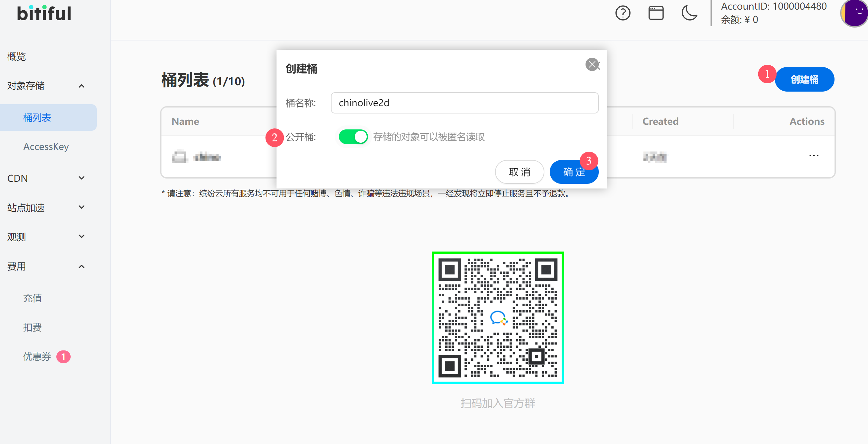This screenshot has height=444, width=868.
Task: Collapse the 对象存储 menu section
Action: (x=45, y=86)
